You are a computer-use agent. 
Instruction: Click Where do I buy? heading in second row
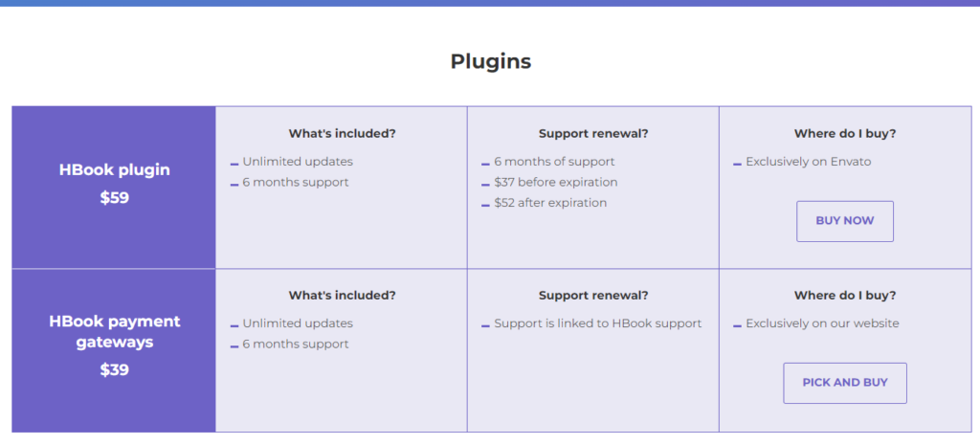point(845,295)
